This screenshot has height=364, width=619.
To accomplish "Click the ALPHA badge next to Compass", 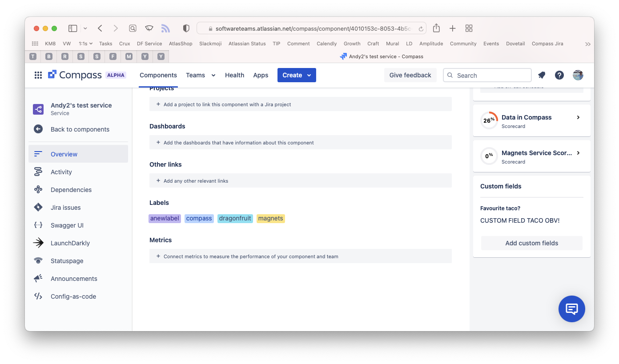I will click(x=116, y=75).
